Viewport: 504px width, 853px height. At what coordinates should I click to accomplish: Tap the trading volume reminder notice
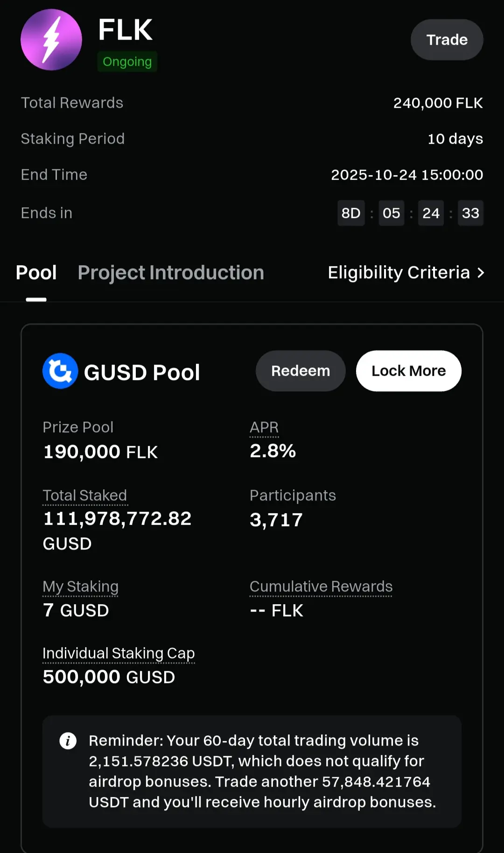262,771
